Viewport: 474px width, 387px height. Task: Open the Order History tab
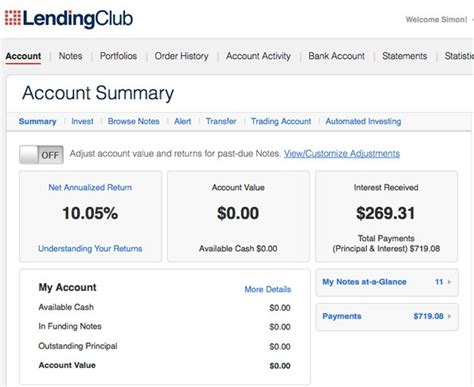click(x=181, y=56)
